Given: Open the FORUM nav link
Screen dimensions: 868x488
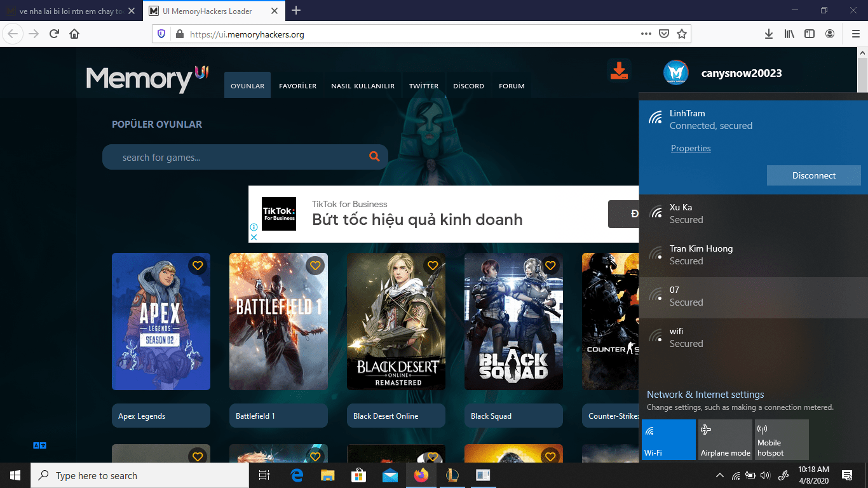Looking at the screenshot, I should (x=512, y=86).
